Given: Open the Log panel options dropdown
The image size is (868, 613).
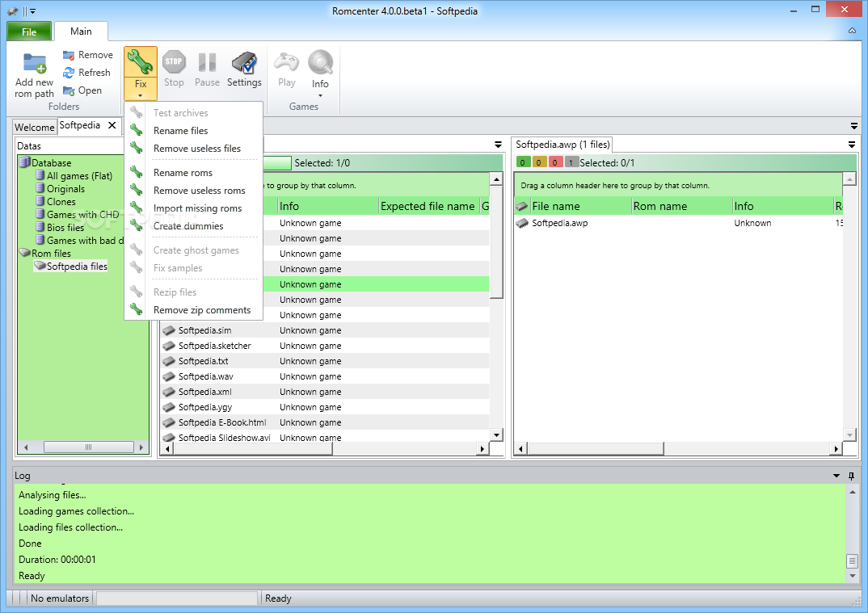Looking at the screenshot, I should tap(836, 476).
